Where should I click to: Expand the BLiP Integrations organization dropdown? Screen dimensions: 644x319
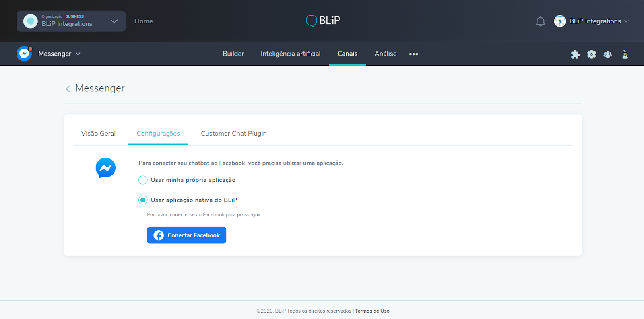[x=114, y=21]
